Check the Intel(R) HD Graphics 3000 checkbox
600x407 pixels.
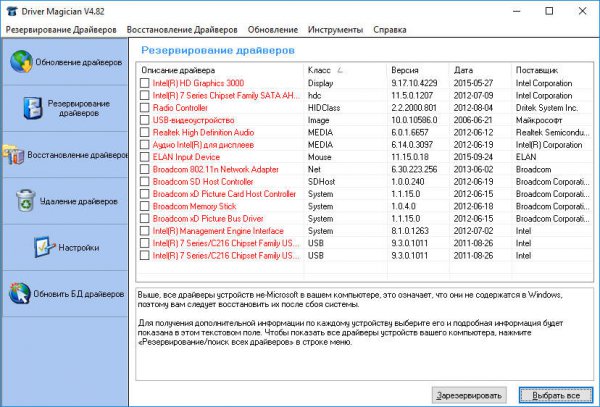click(x=145, y=83)
